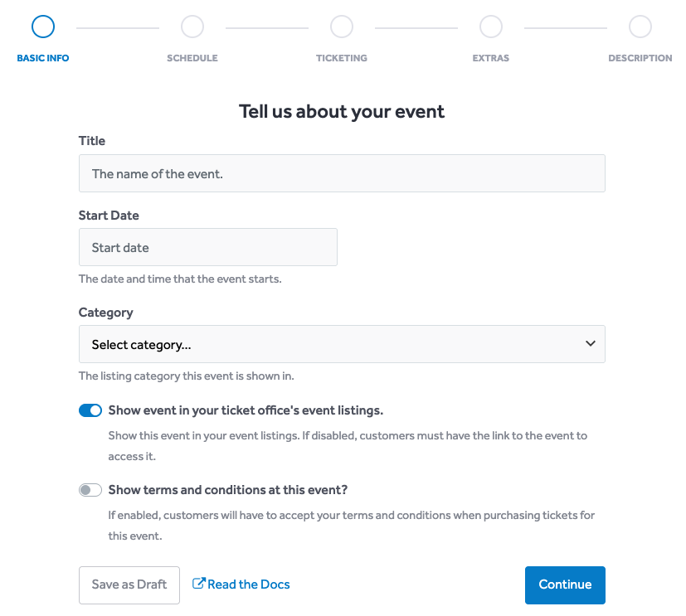Click the Schedule step circle

coord(192,27)
